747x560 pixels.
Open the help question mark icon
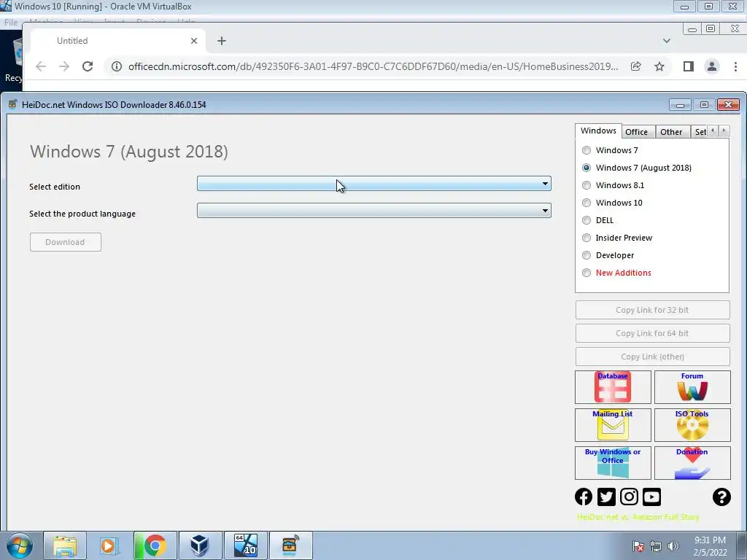[x=721, y=497]
